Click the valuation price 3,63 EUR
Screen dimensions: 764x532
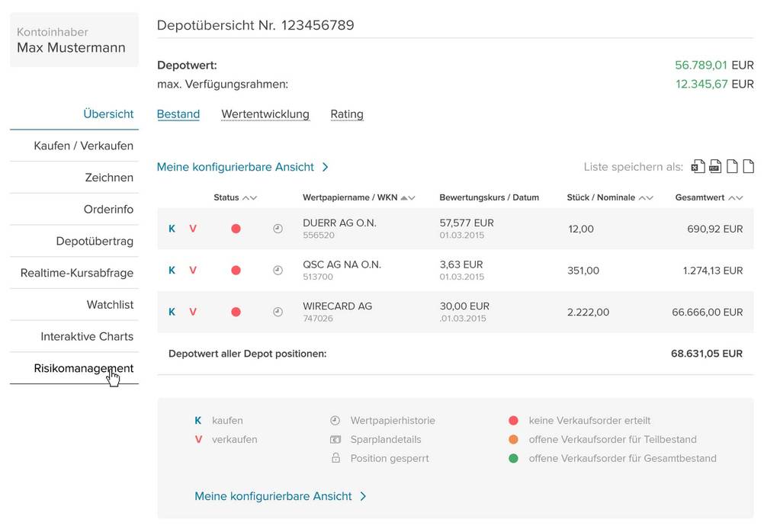tap(461, 264)
